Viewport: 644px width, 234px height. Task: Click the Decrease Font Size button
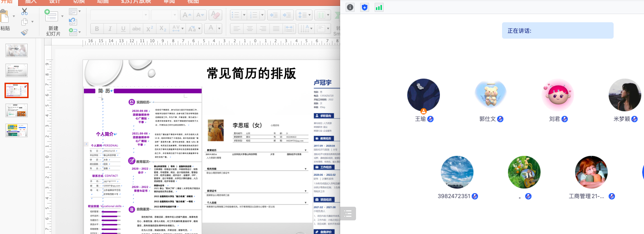point(200,15)
